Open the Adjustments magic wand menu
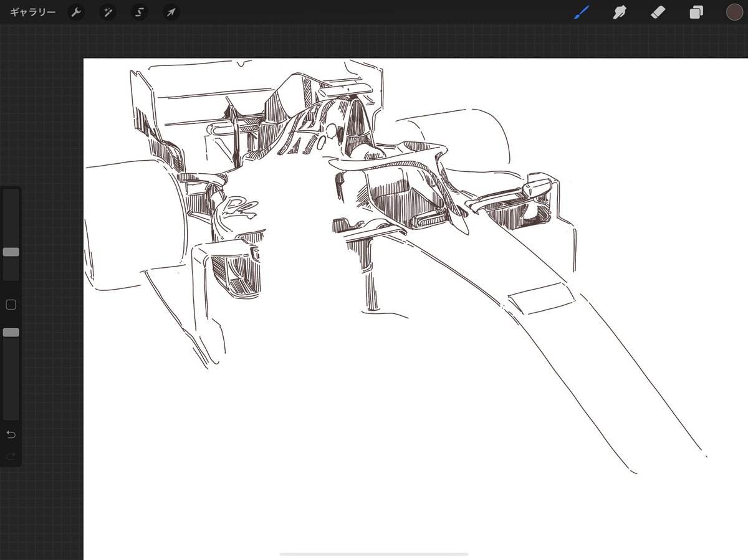The image size is (748, 560). point(108,12)
